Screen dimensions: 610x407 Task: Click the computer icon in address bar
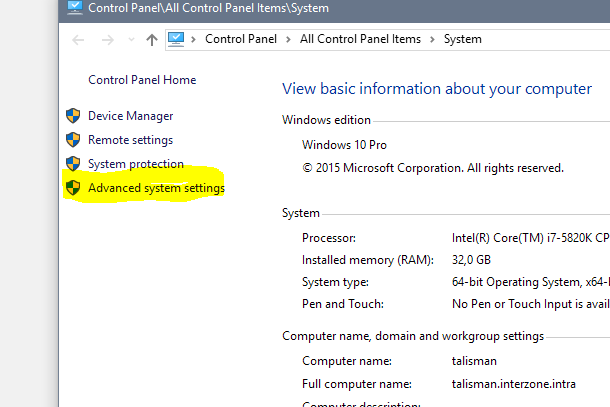click(176, 39)
